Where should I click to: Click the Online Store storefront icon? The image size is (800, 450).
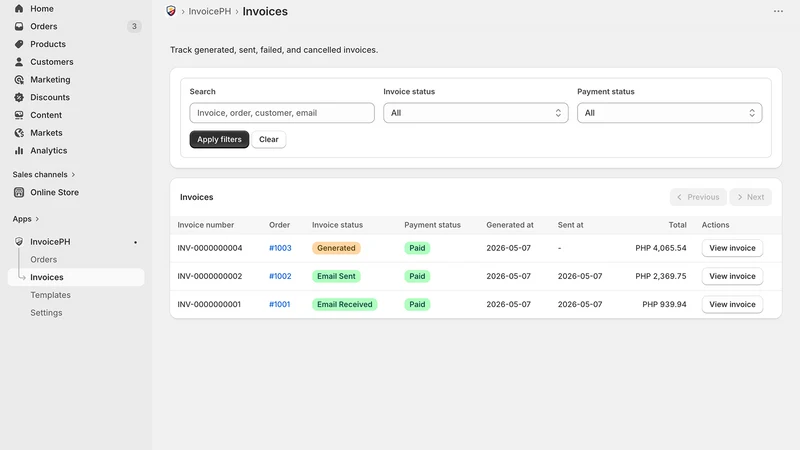point(19,192)
